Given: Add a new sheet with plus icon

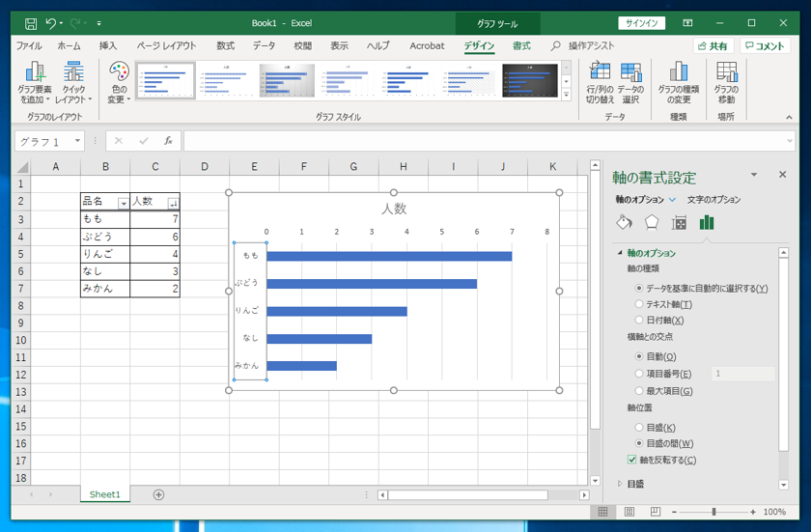Looking at the screenshot, I should point(158,494).
